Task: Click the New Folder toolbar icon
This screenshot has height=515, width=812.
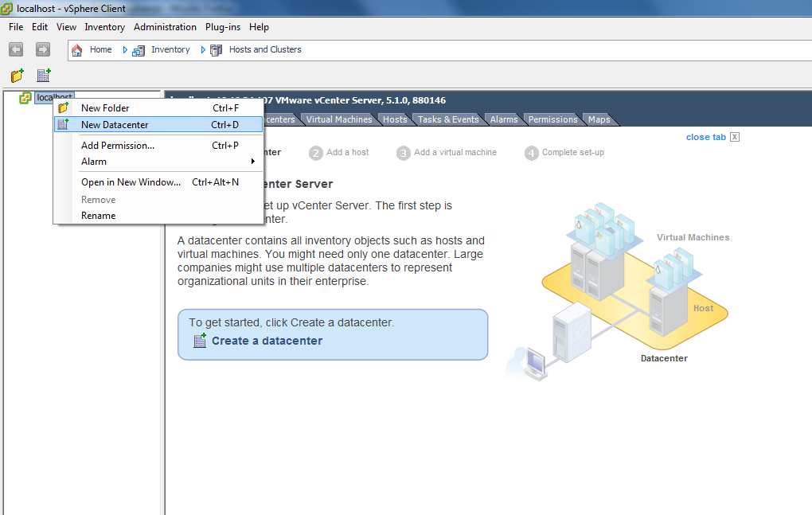Action: point(17,76)
